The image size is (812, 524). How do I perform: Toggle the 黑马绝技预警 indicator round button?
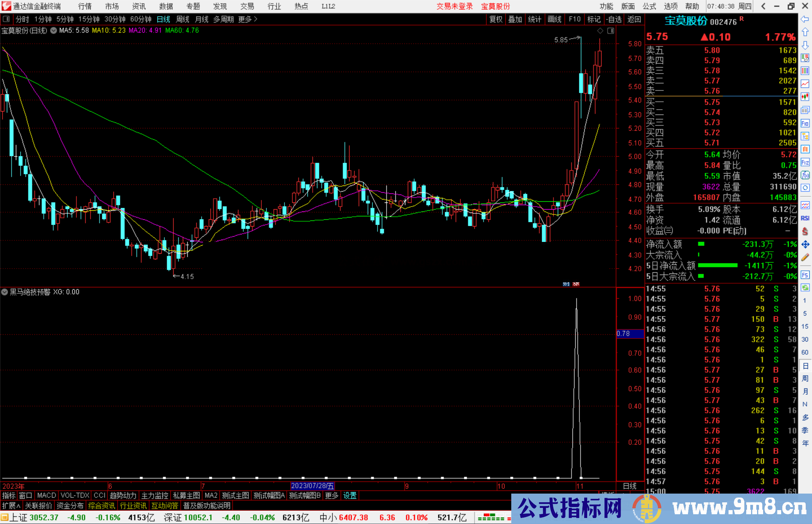tap(5, 292)
